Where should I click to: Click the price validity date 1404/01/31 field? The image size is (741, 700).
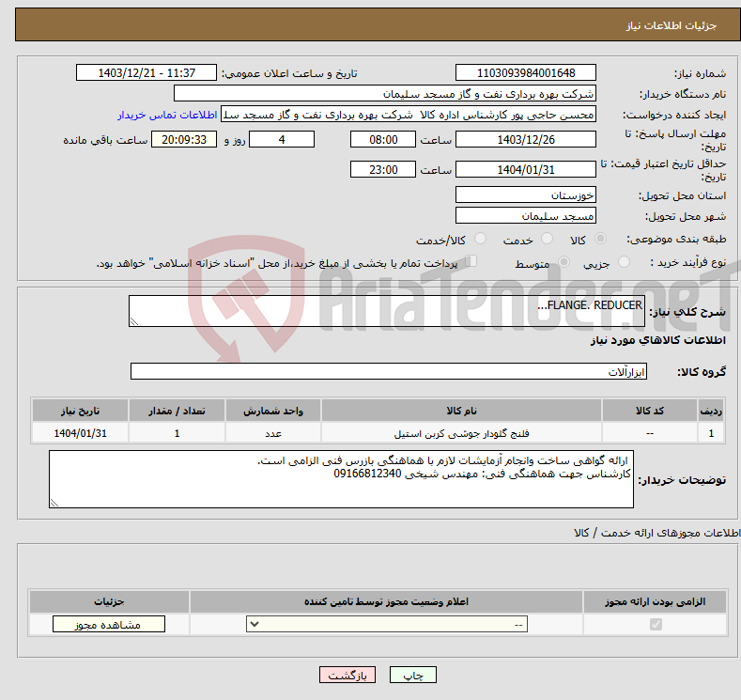[x=526, y=169]
